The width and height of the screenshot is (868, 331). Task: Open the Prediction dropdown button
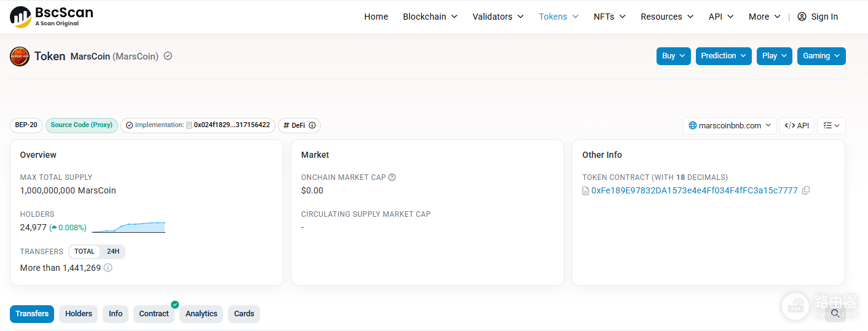[724, 56]
